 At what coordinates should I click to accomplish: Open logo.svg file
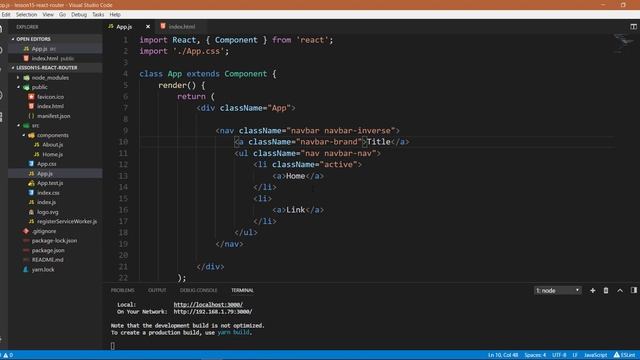tap(48, 212)
